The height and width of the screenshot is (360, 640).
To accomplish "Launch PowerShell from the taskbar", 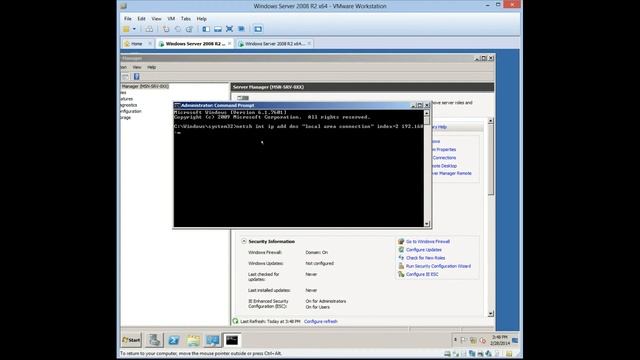I will (x=174, y=340).
